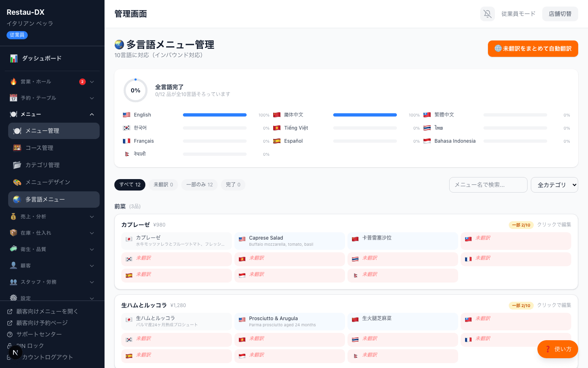Open the 全カテゴリ category dropdown
The image size is (588, 368).
tap(555, 185)
